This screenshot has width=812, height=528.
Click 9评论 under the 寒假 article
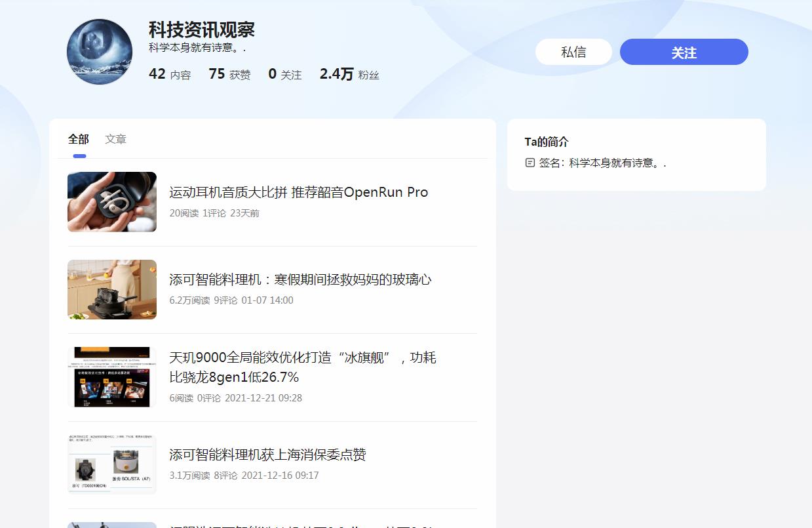tap(225, 300)
